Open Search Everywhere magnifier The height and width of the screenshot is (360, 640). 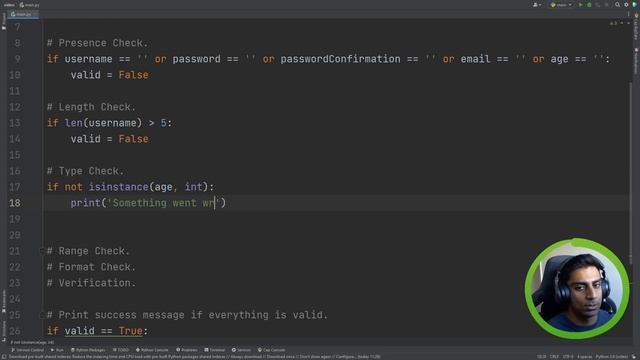coord(617,4)
